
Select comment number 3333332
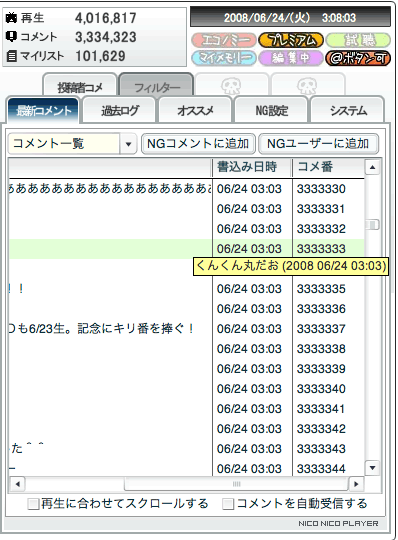[321, 229]
